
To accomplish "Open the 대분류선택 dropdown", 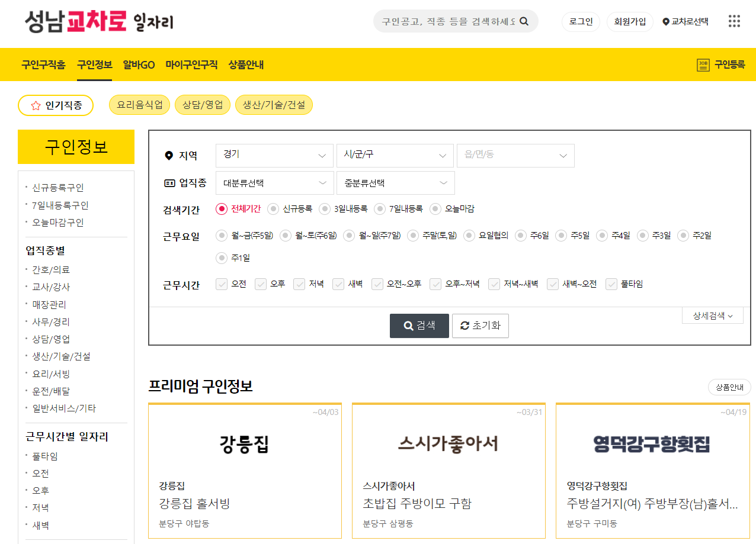I will coord(274,183).
